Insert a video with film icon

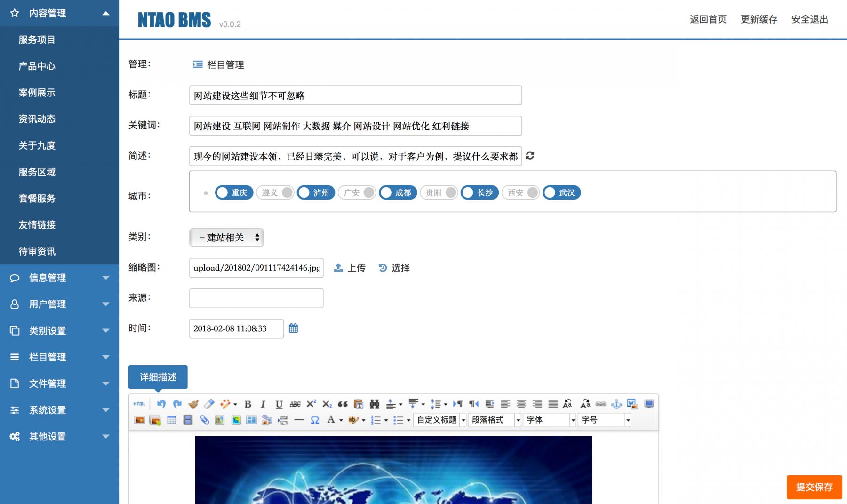188,420
